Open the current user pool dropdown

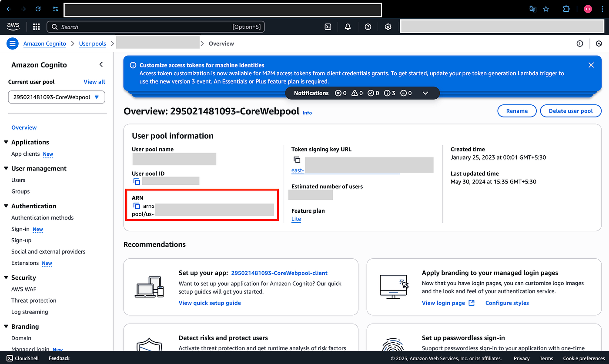pyautogui.click(x=57, y=97)
